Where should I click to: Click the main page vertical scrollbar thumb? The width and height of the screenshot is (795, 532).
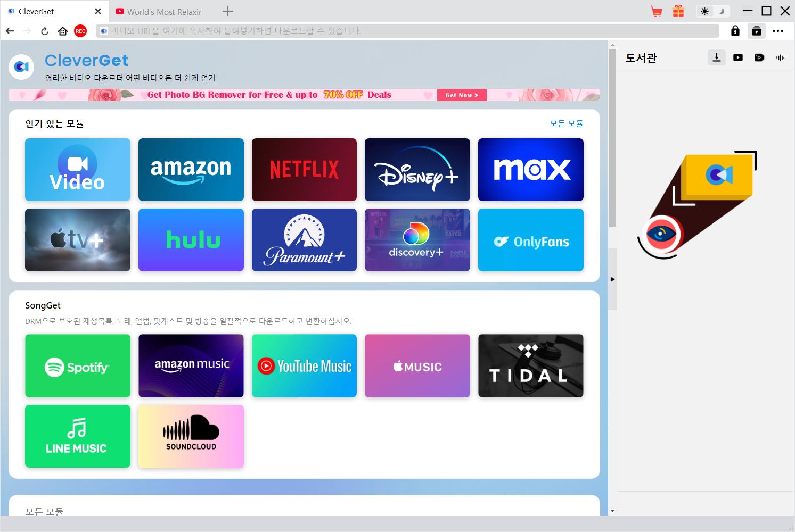(612, 139)
